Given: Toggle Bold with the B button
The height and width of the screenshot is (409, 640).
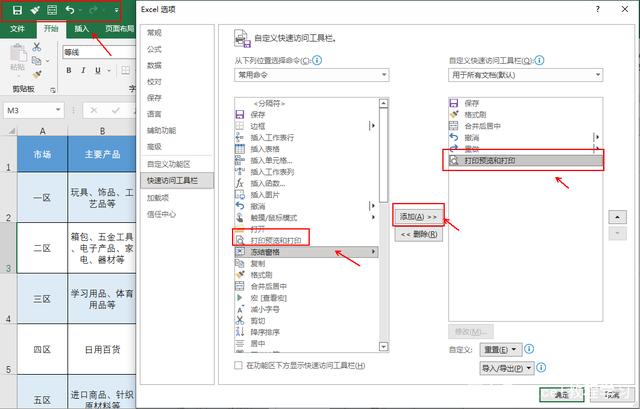Looking at the screenshot, I should [69, 70].
